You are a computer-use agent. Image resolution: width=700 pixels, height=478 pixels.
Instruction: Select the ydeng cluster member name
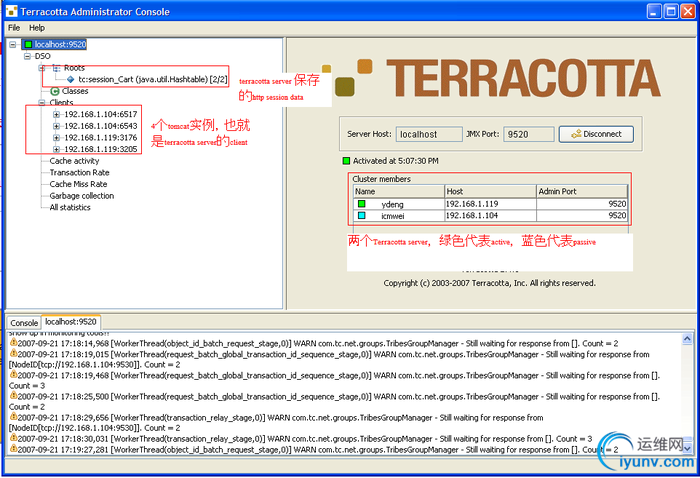(392, 204)
